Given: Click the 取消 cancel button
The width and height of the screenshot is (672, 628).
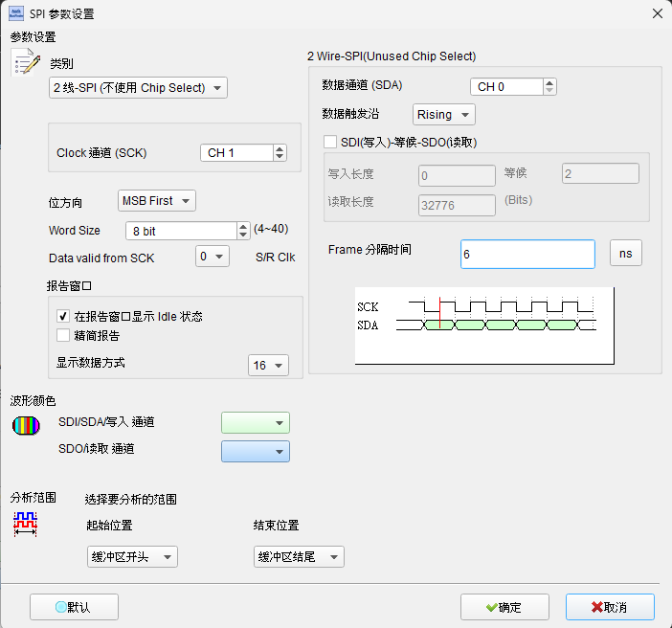Looking at the screenshot, I should [x=610, y=607].
